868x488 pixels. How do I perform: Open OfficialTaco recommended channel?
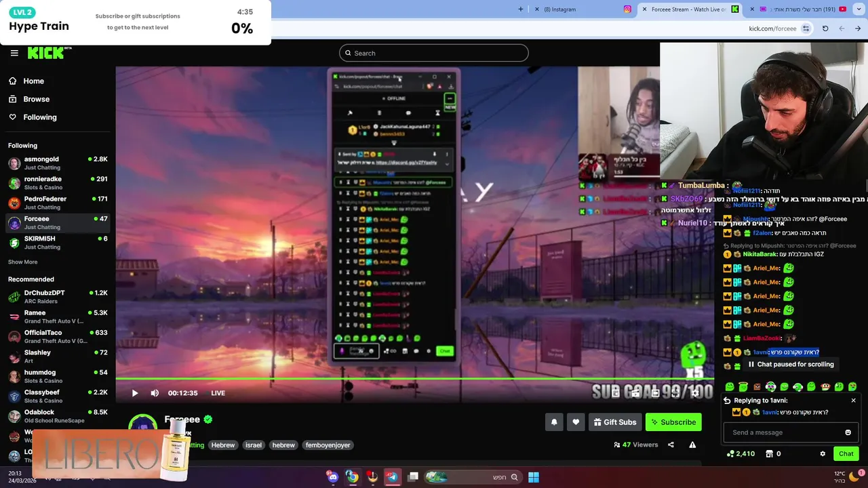click(x=58, y=336)
